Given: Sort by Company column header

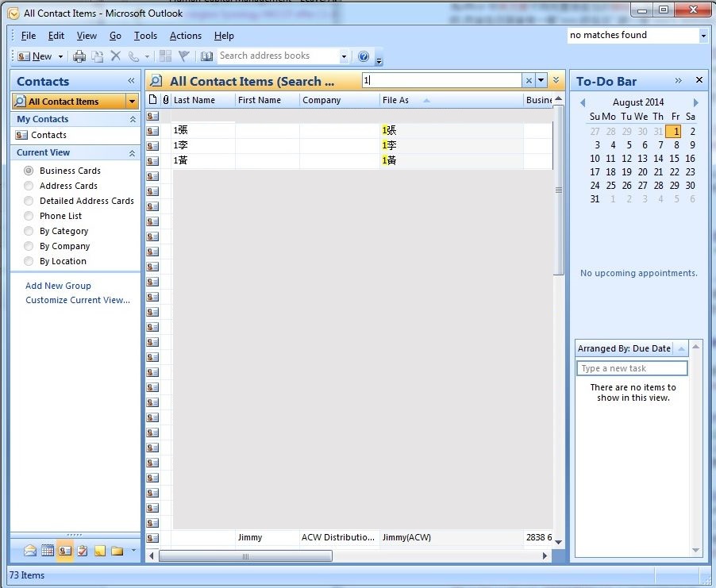Looking at the screenshot, I should pyautogui.click(x=339, y=100).
